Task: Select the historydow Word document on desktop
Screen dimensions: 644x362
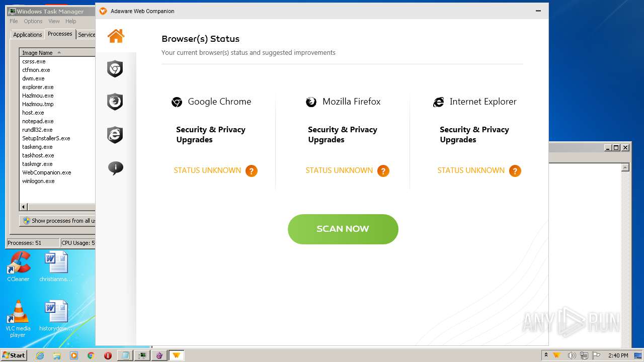Action: tap(56, 316)
